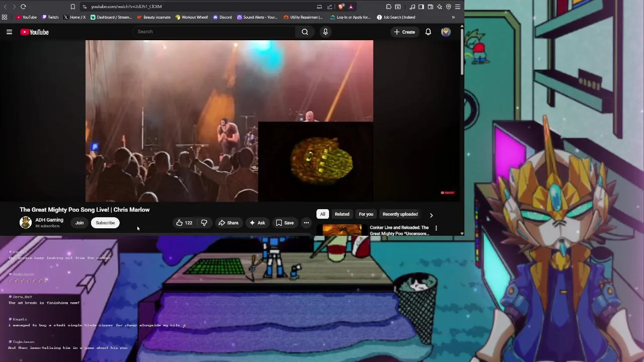Open Conker Live and Reloaded video title
Viewport: 644px width, 362px height.
click(x=399, y=230)
